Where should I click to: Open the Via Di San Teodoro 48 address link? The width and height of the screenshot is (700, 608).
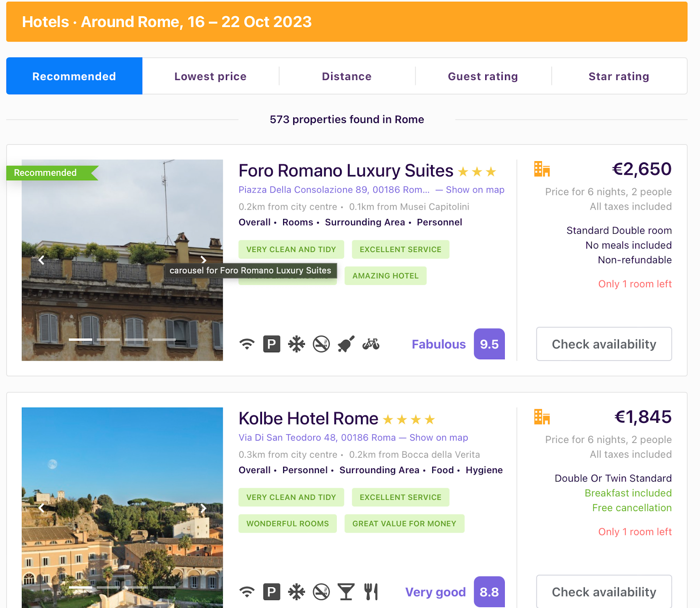click(317, 437)
